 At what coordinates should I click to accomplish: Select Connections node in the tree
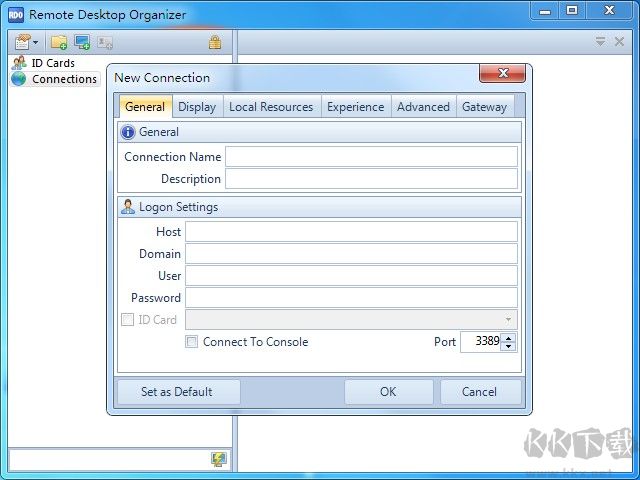64,79
